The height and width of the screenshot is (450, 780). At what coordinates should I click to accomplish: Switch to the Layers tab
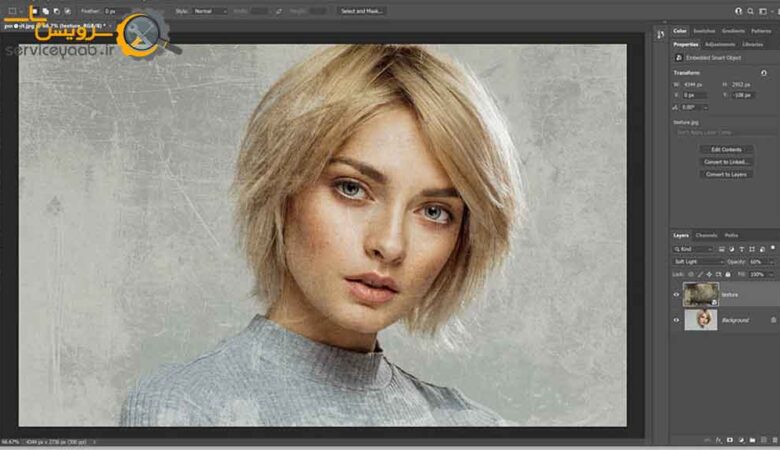[x=681, y=235]
